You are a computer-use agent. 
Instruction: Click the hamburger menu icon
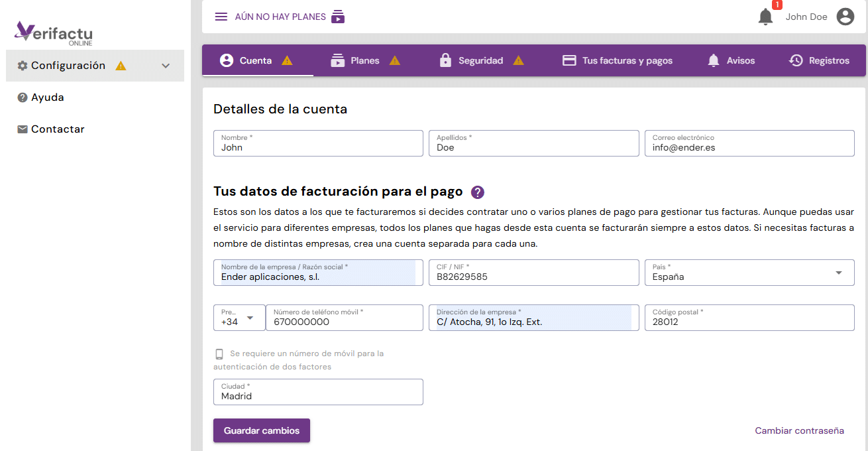pos(221,17)
